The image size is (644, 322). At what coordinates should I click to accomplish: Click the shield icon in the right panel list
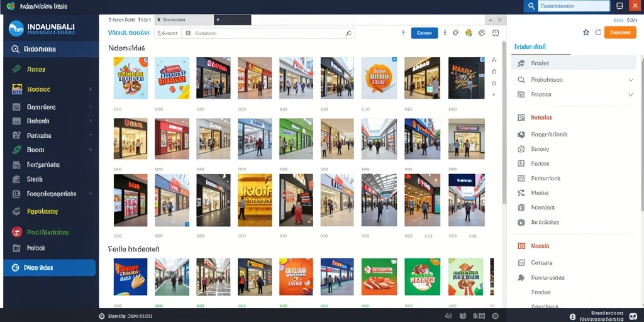[521, 208]
